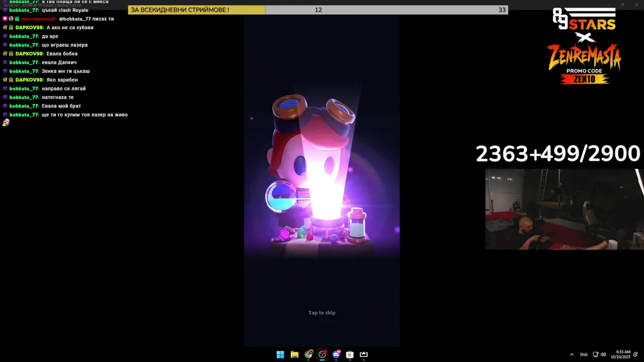Click chat message 'А ако не са хубави'

tap(70, 28)
